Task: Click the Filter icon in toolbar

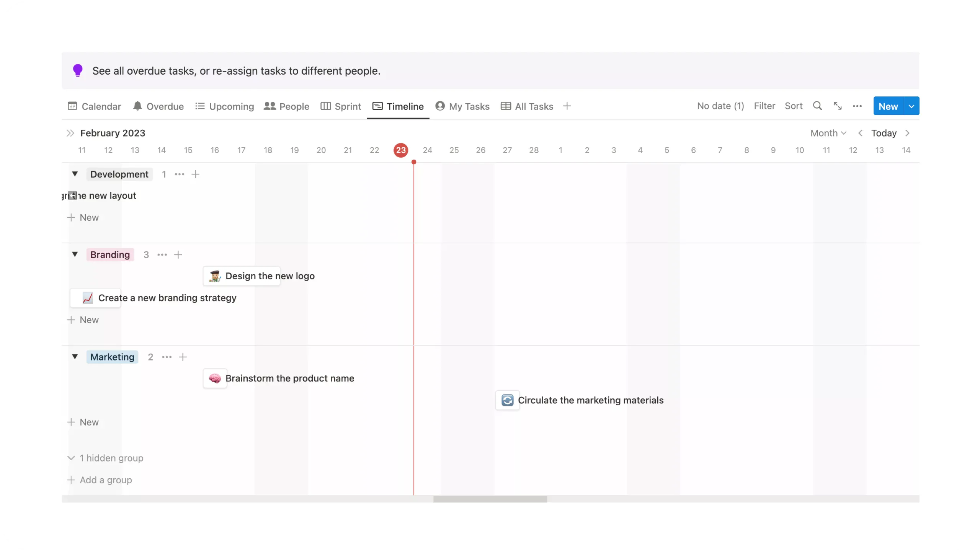Action: click(764, 106)
